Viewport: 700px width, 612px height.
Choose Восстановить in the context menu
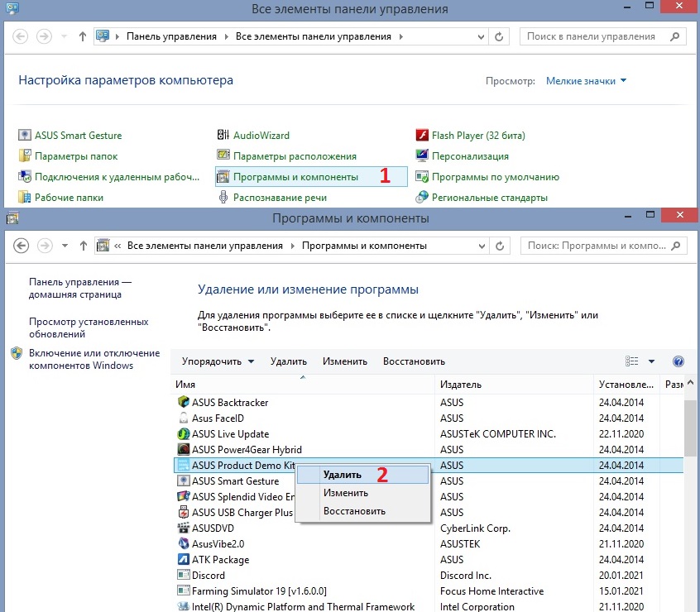pos(362,511)
